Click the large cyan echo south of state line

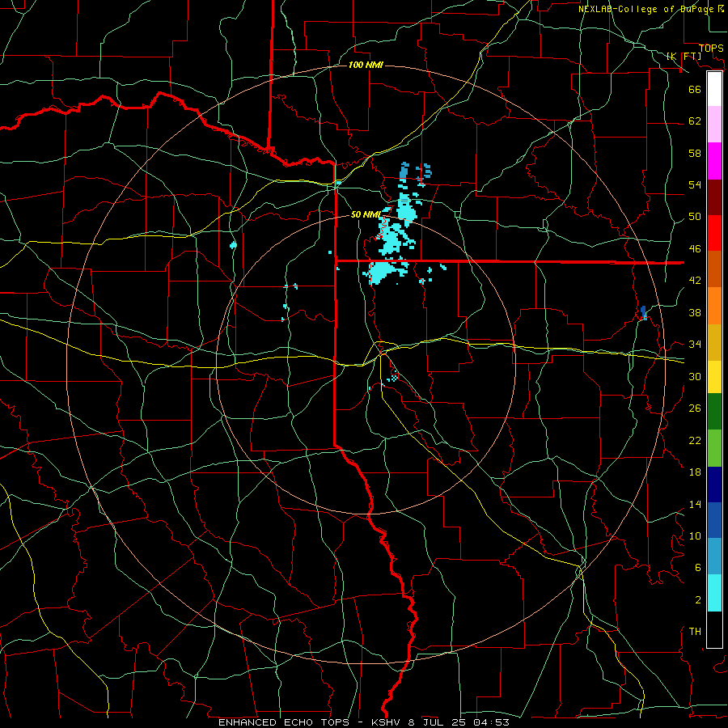pos(381,272)
